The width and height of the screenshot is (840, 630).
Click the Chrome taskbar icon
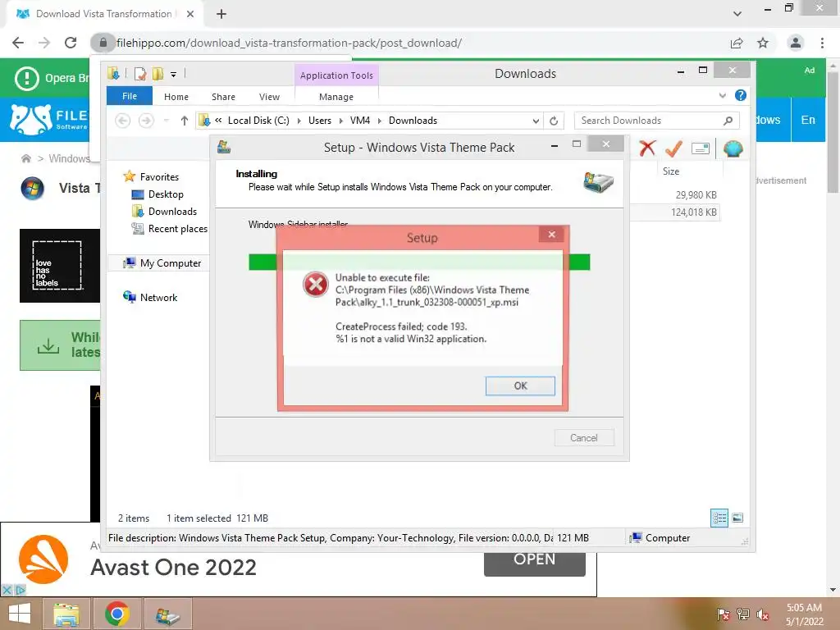coord(116,614)
